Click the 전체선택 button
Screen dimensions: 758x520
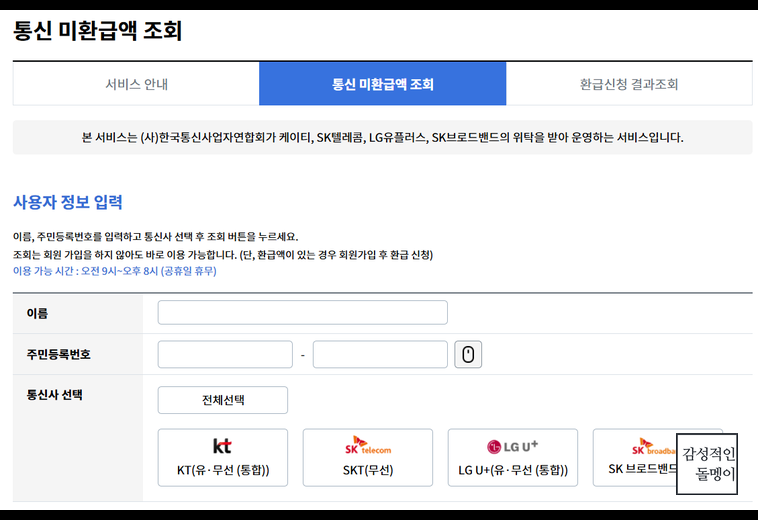pyautogui.click(x=223, y=400)
